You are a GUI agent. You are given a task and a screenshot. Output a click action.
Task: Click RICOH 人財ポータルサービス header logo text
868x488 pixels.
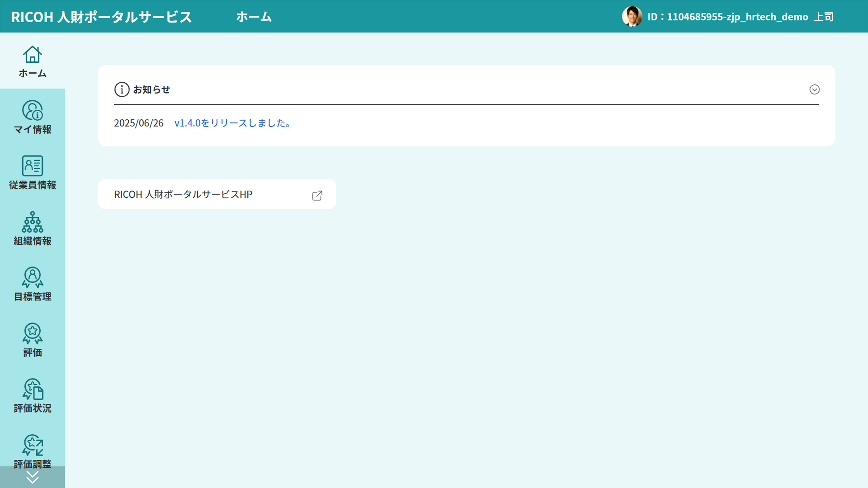tap(101, 16)
